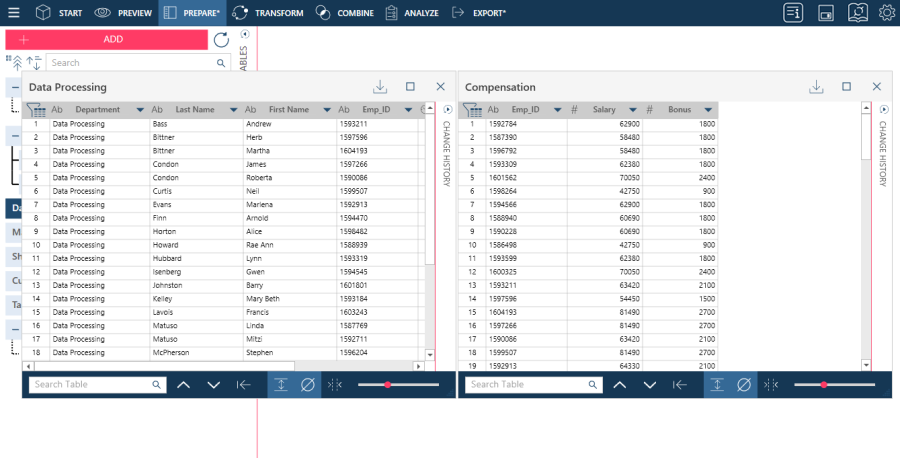Open the Salary column dropdown arrow

tap(633, 110)
